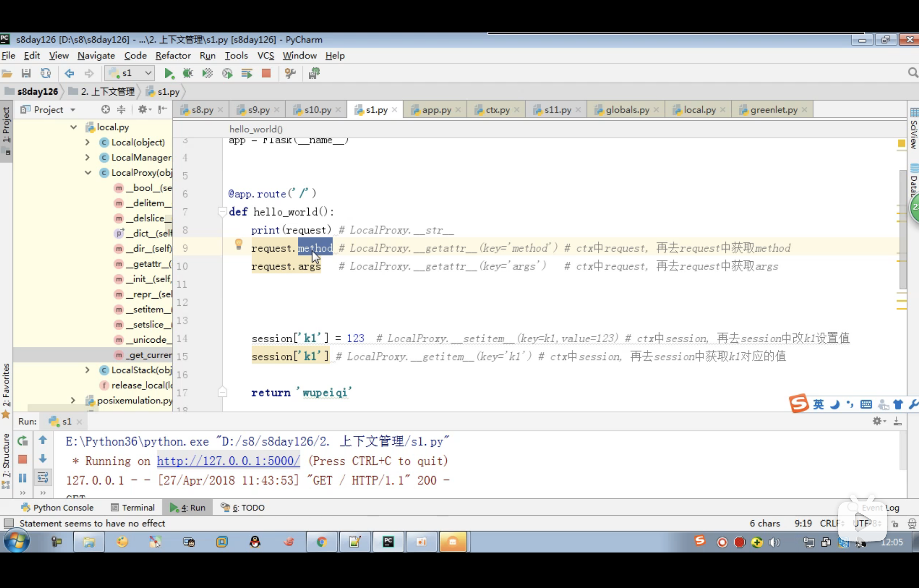Image resolution: width=919 pixels, height=588 pixels.
Task: Expand the posixemulation.py node
Action: tap(73, 400)
